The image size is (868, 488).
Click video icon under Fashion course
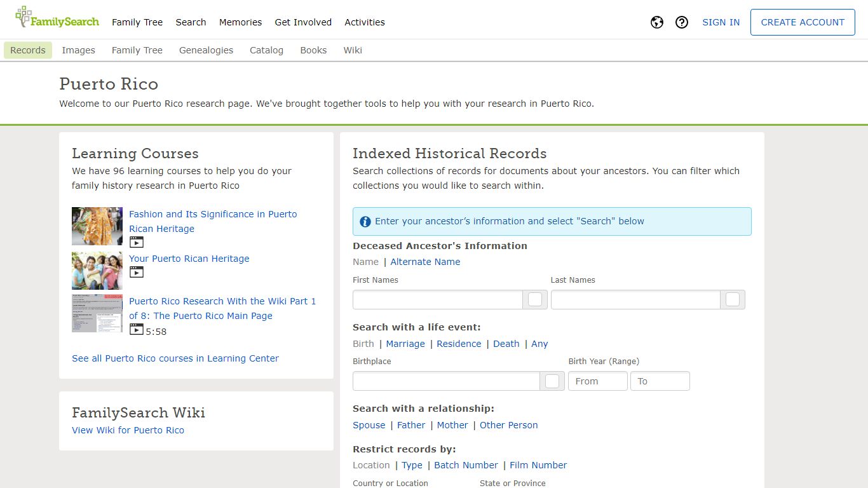coord(136,242)
